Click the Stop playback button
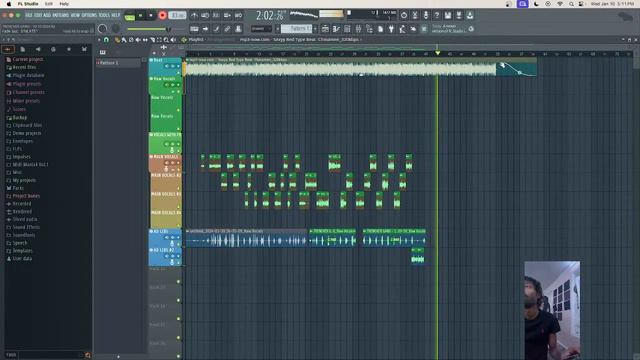 tap(151, 16)
